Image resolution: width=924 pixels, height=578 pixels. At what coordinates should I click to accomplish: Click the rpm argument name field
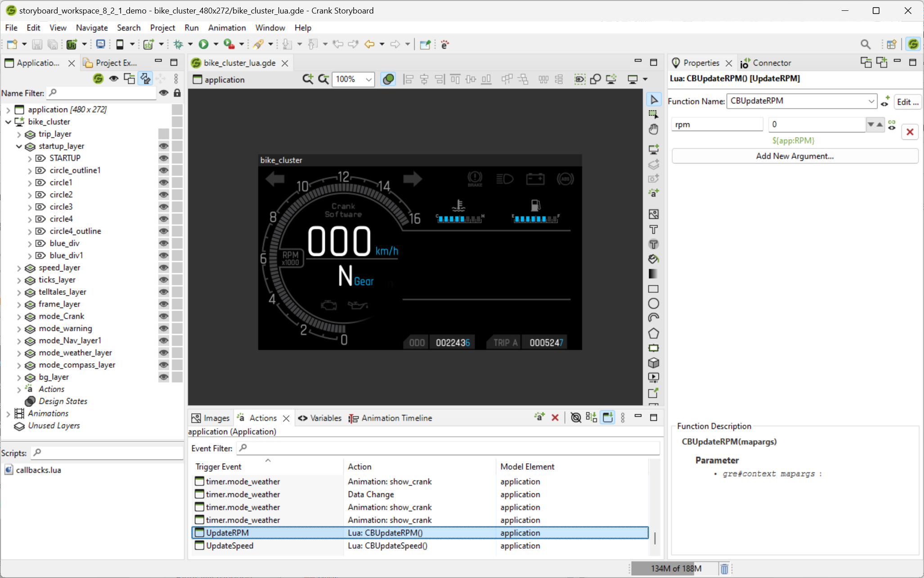click(x=717, y=124)
